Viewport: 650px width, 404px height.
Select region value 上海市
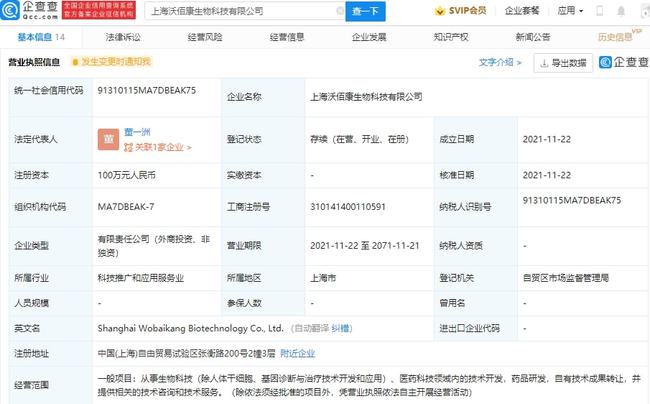[x=323, y=278]
